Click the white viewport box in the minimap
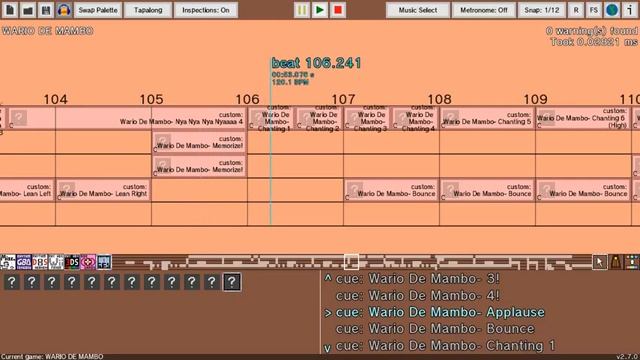Screen dimensions: 640x360 [x=351, y=262]
